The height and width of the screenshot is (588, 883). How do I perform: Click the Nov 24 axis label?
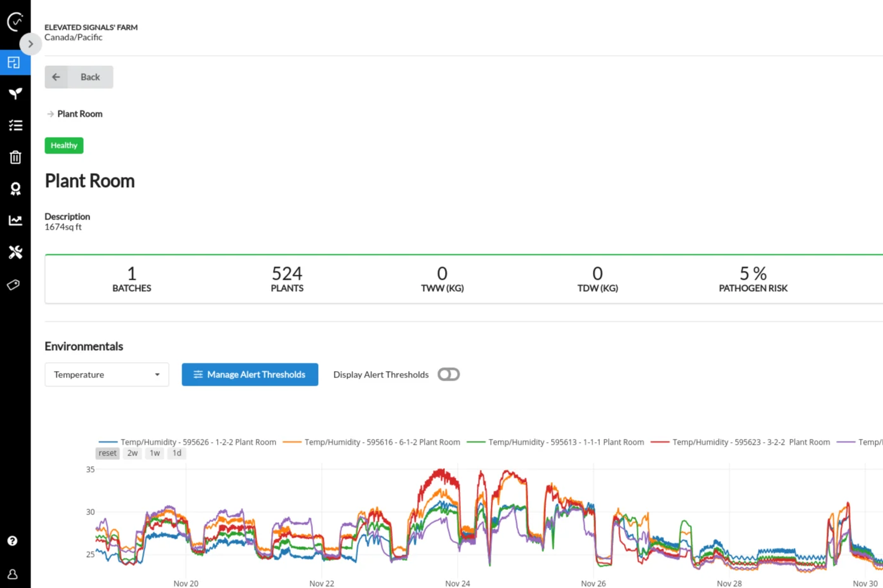[x=458, y=583]
